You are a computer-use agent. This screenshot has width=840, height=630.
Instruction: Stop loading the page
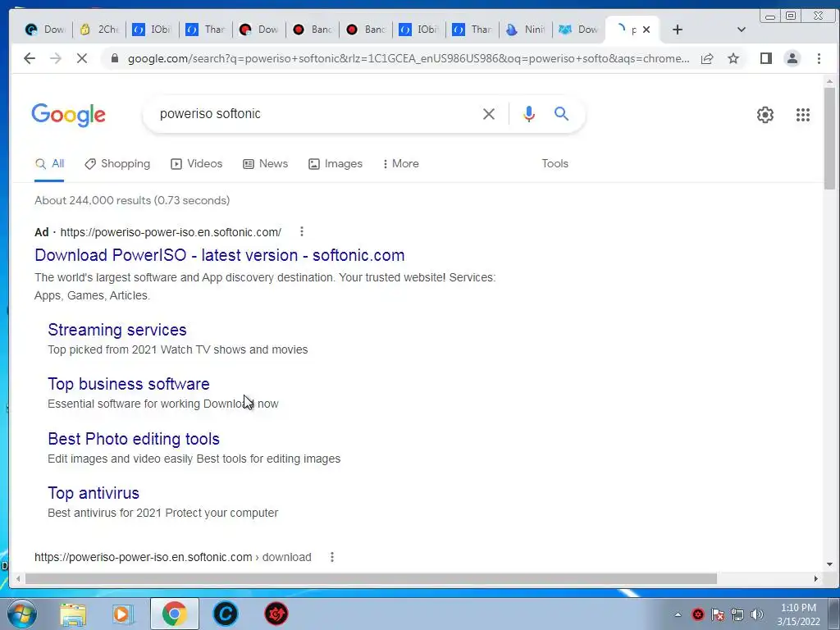81,58
